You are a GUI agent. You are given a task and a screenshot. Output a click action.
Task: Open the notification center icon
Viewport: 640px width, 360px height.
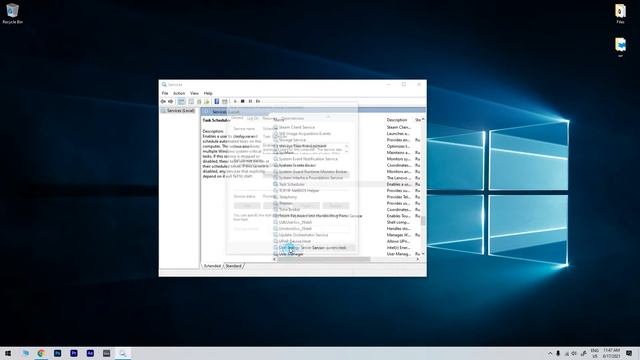[629, 353]
